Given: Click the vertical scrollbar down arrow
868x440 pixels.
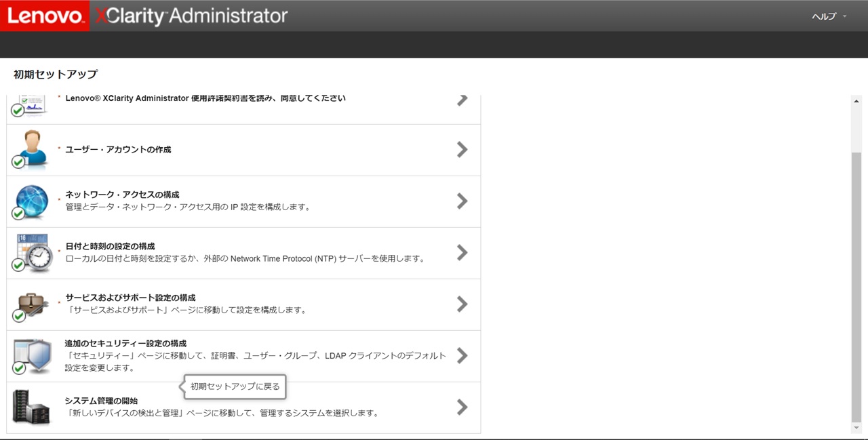Looking at the screenshot, I should (x=856, y=428).
